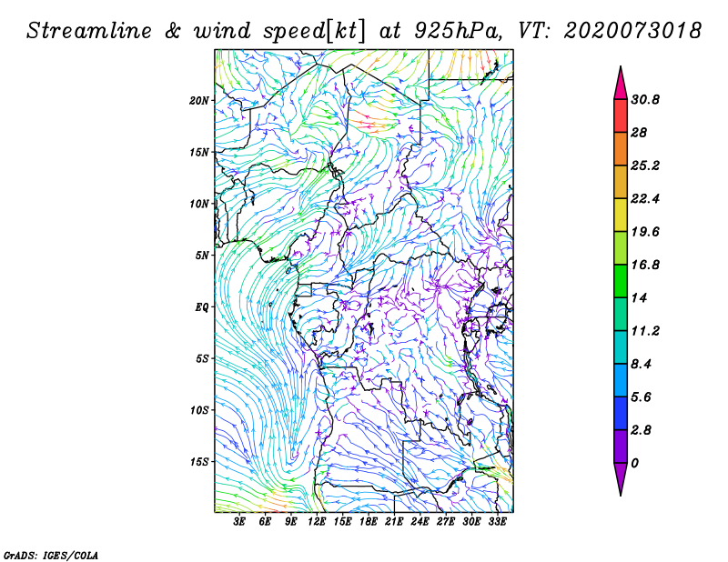Click the 10N latitude axis label
The image size is (728, 562).
[199, 204]
